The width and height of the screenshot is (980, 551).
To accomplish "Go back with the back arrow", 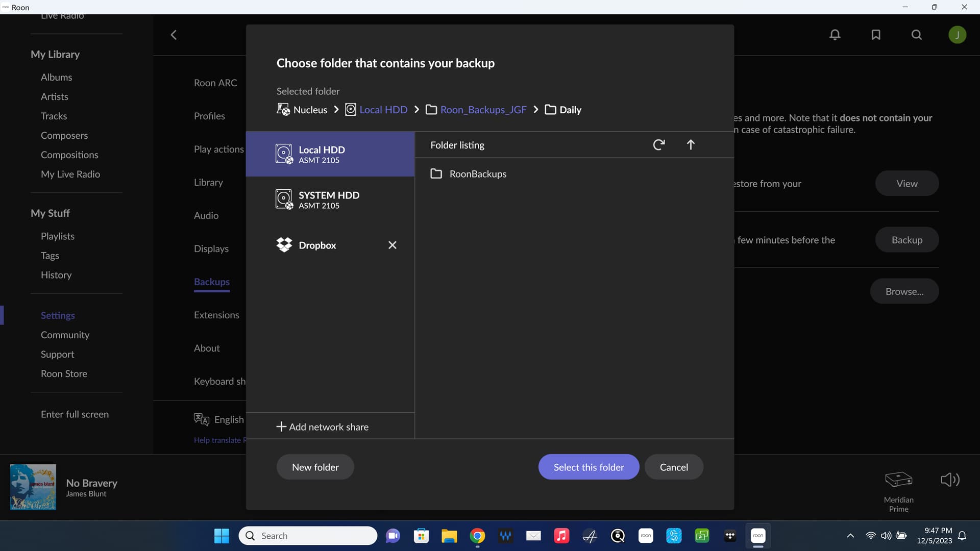I will [174, 35].
